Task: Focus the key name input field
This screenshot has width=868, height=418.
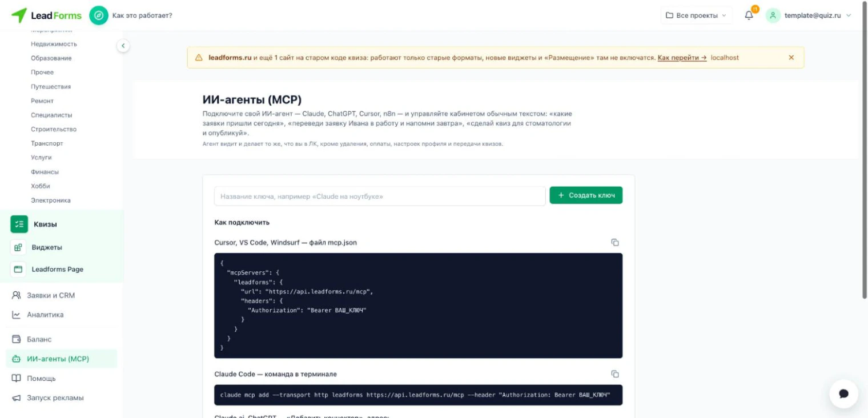Action: 380,196
